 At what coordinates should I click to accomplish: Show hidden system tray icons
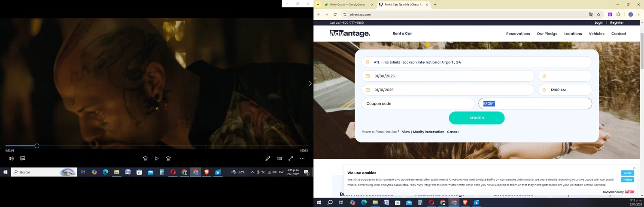(x=252, y=172)
